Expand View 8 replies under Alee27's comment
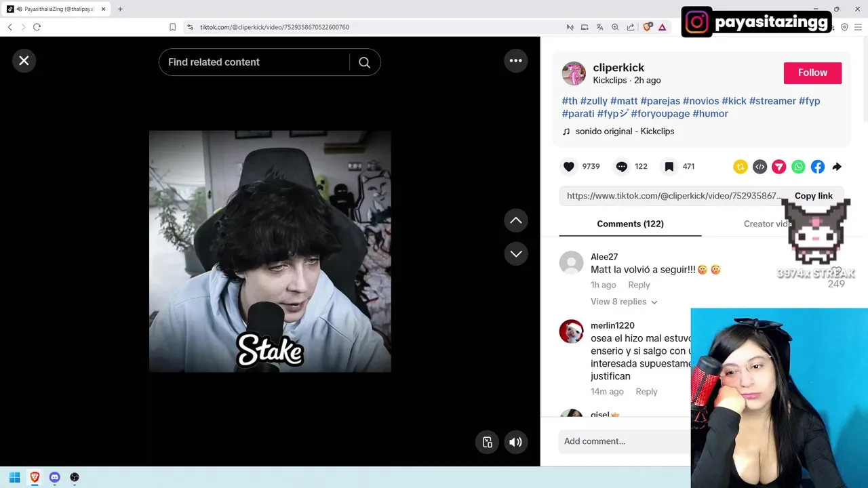This screenshot has height=488, width=868. tap(624, 302)
